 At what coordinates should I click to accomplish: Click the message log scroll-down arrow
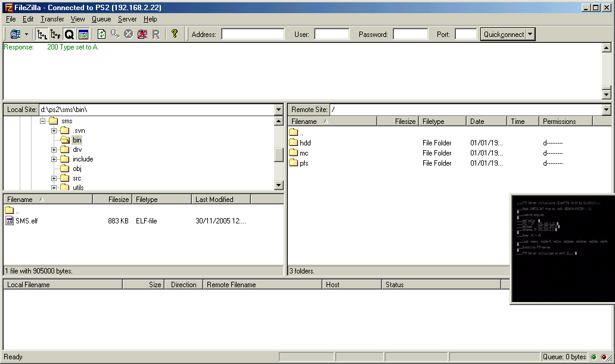(607, 95)
